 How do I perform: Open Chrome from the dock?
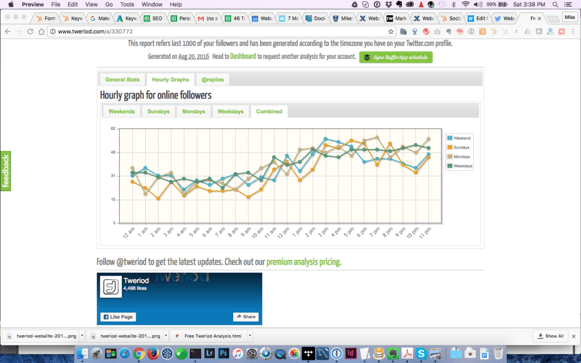[139, 353]
